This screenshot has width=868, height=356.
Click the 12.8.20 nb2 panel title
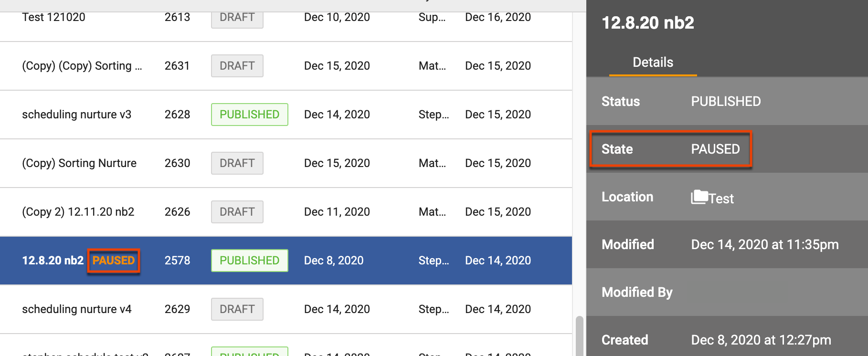click(647, 23)
